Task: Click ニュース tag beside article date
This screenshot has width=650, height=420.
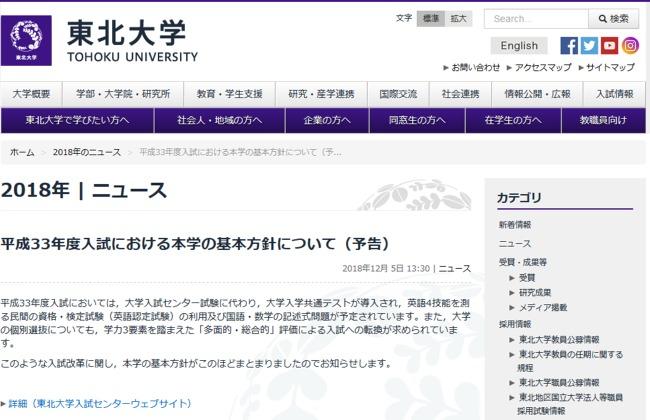Action: pos(455,269)
